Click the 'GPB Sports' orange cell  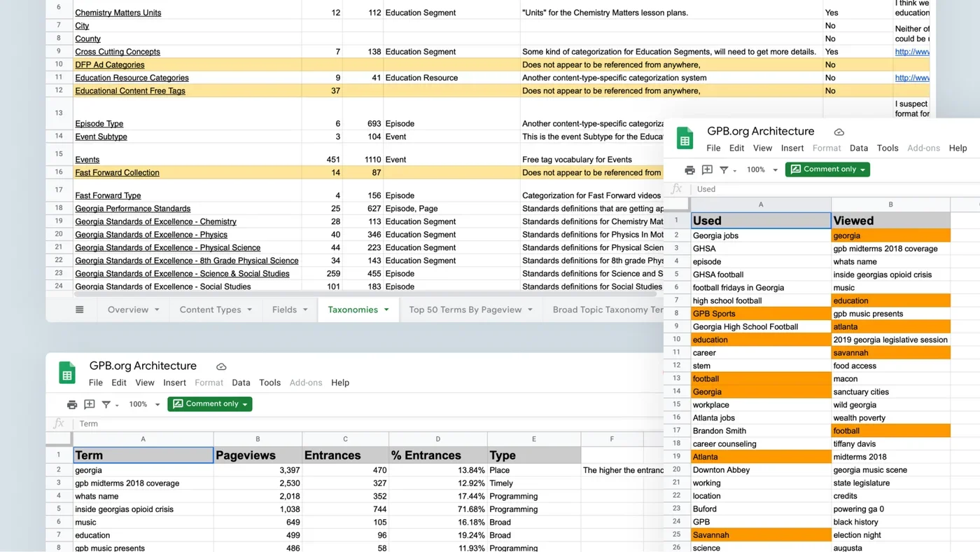[761, 314]
